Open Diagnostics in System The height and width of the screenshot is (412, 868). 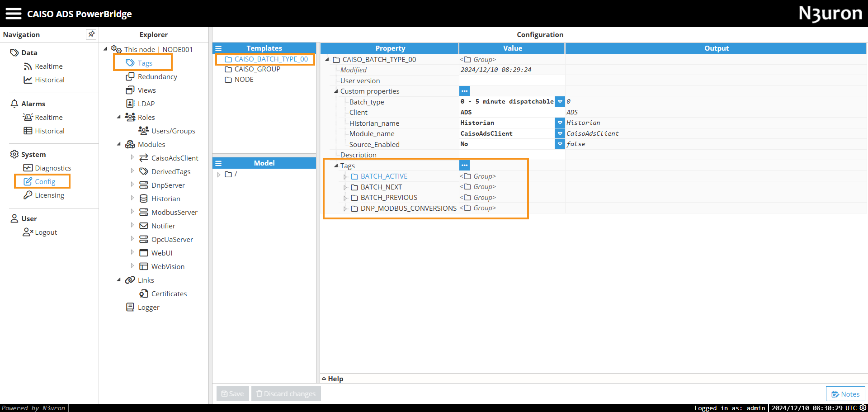click(x=53, y=168)
